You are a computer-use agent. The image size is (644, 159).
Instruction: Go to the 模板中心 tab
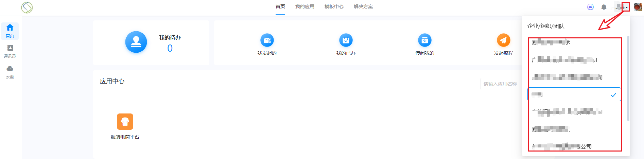pos(334,7)
